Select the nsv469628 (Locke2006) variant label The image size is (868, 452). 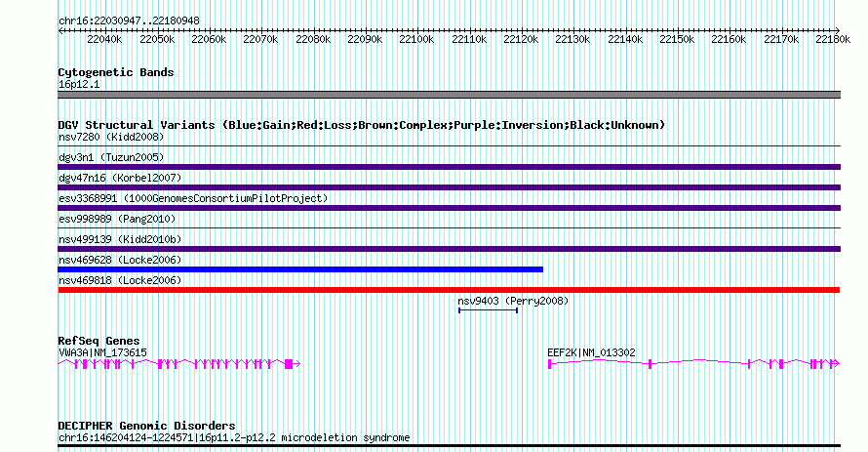120,260
